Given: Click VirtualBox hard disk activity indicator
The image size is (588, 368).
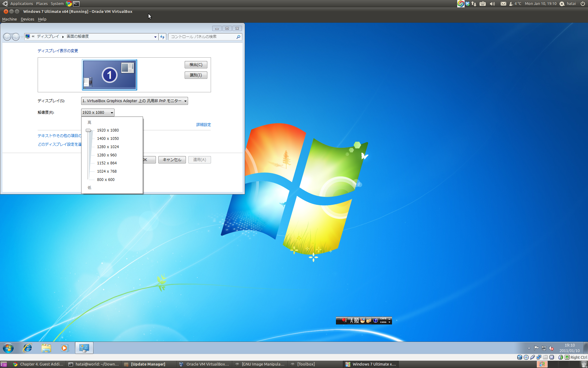Looking at the screenshot, I should [x=520, y=357].
